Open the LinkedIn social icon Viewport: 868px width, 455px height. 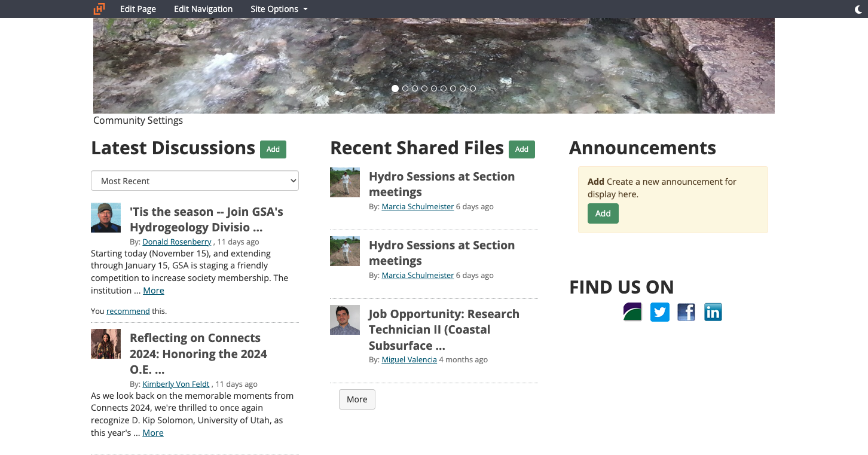coord(713,312)
